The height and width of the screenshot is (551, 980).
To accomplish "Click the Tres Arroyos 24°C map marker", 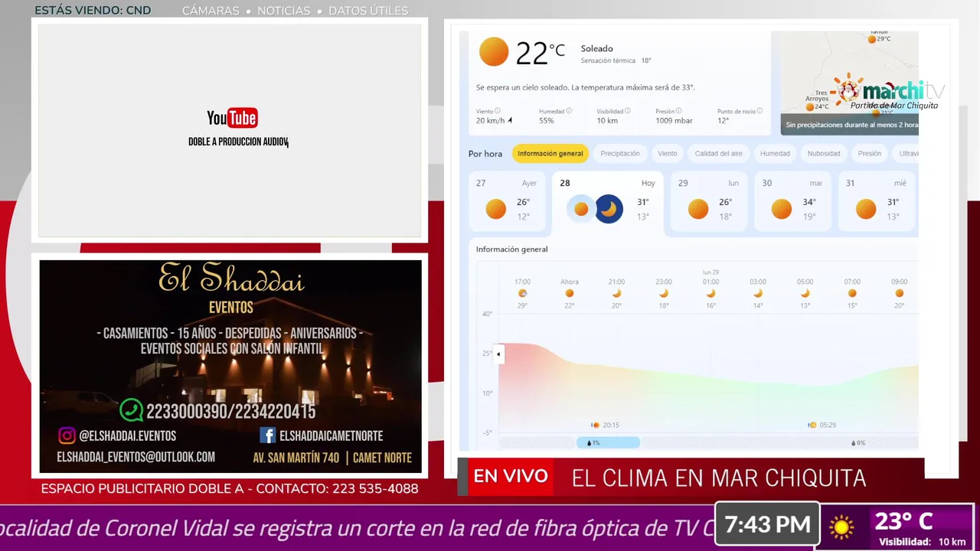I will point(810,107).
